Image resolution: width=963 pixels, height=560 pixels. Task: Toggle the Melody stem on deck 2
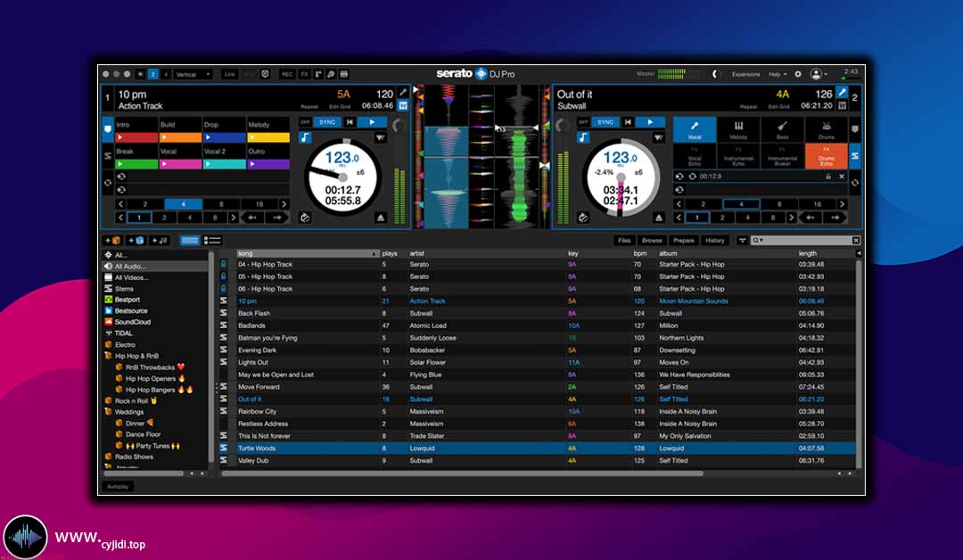[x=739, y=129]
